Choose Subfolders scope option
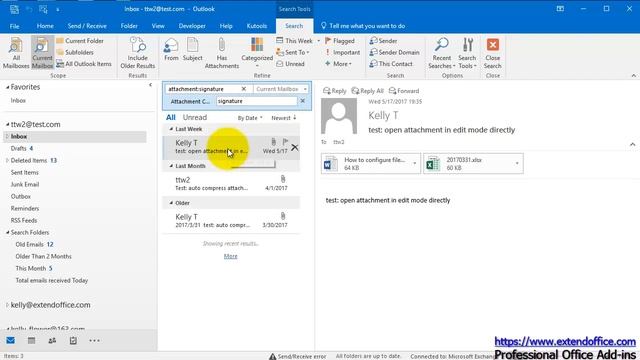640x360 pixels. tap(75, 52)
